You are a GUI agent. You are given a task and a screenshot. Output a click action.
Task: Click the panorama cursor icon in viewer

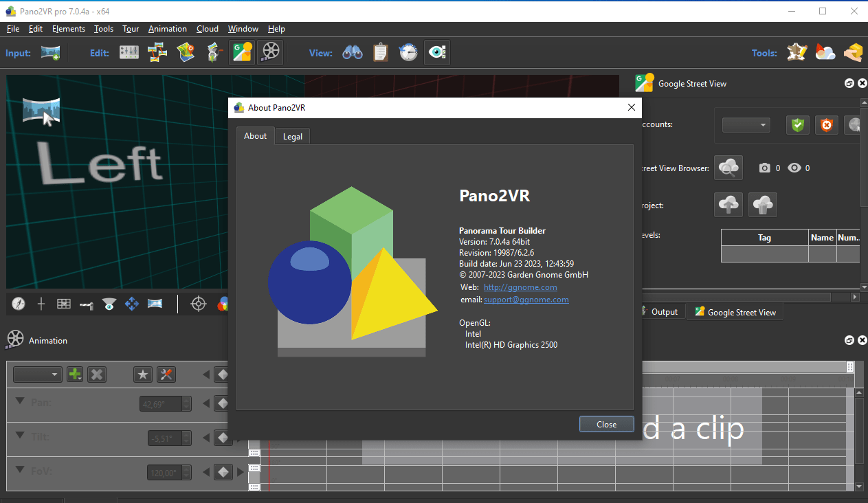(41, 111)
